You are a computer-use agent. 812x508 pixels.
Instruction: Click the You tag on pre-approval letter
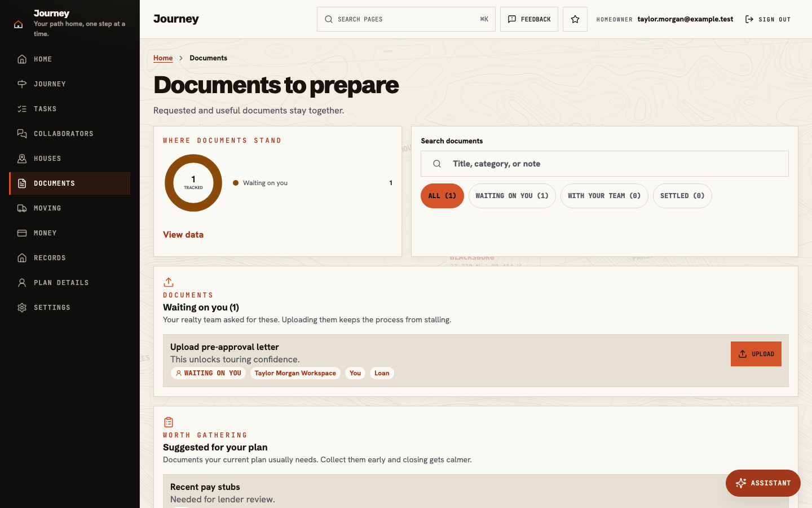click(x=355, y=373)
